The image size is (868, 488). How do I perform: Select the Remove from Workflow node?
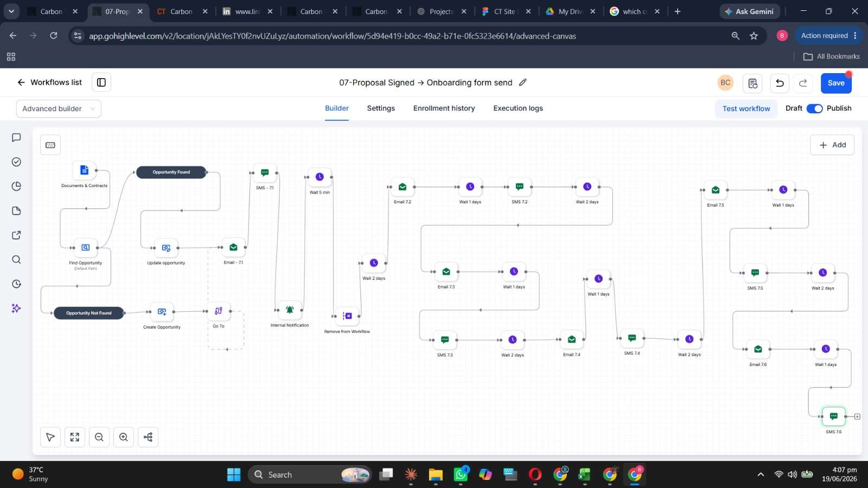click(347, 316)
